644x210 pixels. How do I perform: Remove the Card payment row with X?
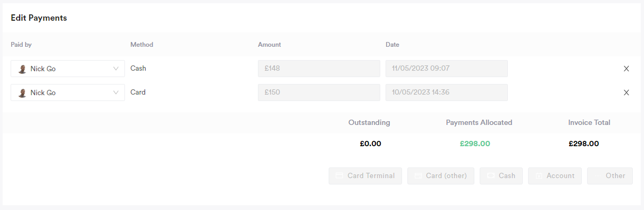[x=626, y=93]
